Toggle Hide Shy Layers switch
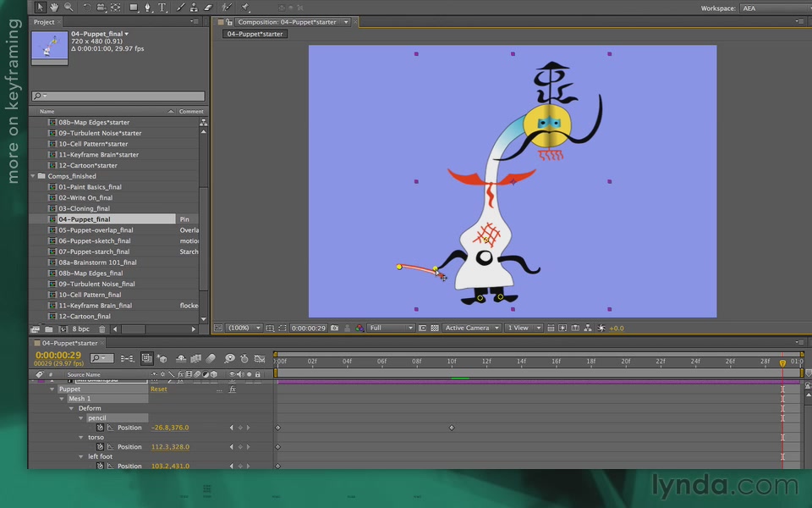The width and height of the screenshot is (812, 508). click(x=181, y=358)
